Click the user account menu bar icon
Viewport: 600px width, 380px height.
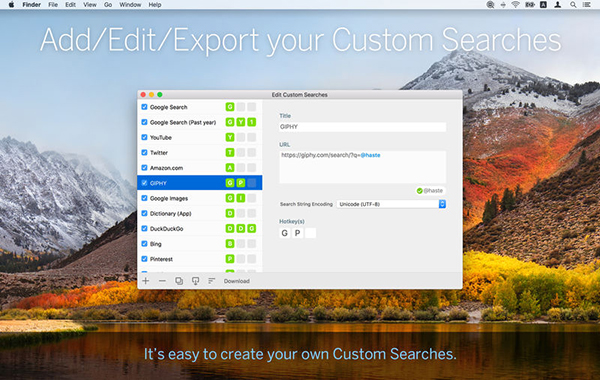(558, 5)
